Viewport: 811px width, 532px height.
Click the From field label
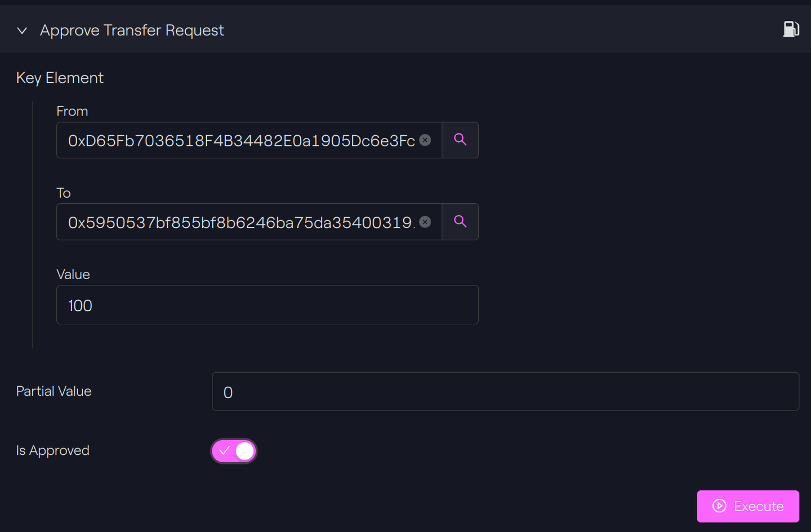pyautogui.click(x=72, y=111)
